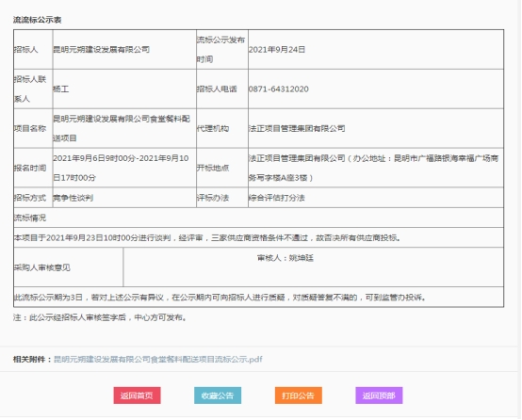Select the phone number 0871-64312020
Viewport: 522px width, 420px height.
(279, 89)
